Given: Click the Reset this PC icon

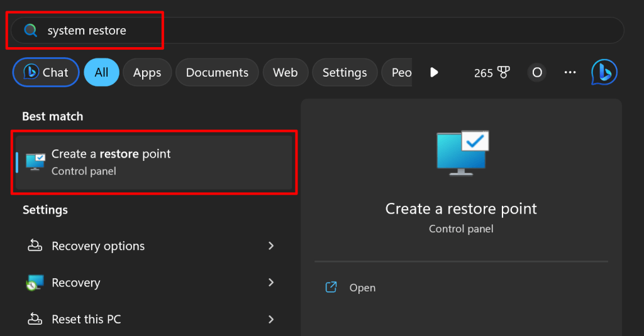Looking at the screenshot, I should pyautogui.click(x=35, y=319).
